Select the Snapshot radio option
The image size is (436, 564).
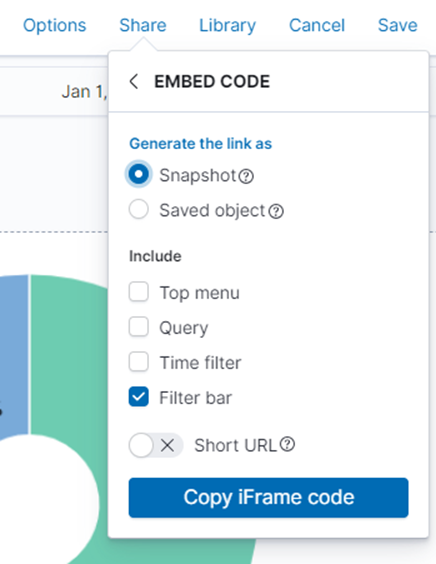tap(138, 174)
